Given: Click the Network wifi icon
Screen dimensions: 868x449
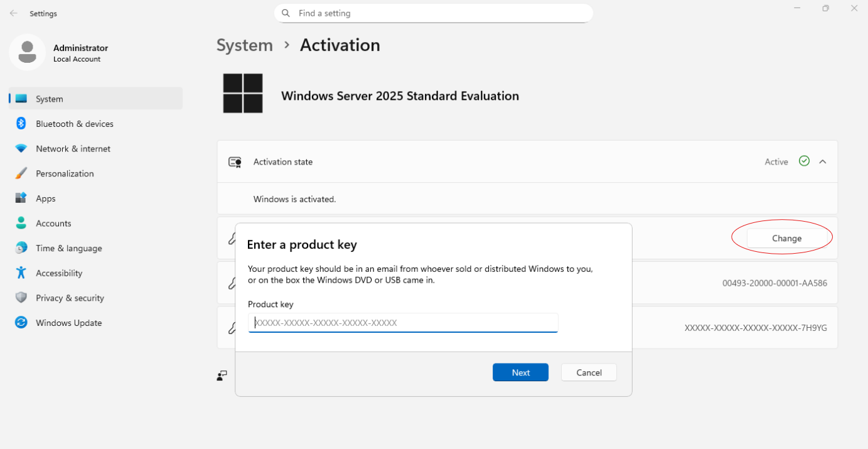Looking at the screenshot, I should (x=21, y=149).
